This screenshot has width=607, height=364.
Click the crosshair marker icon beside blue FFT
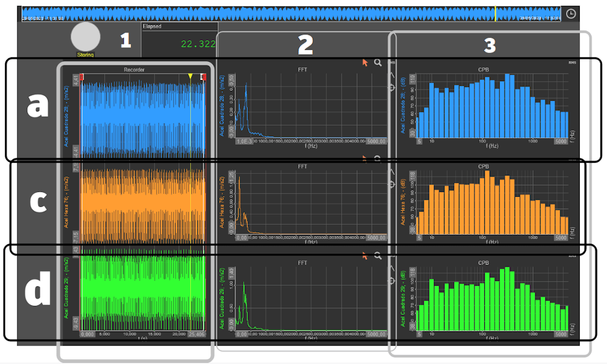(392, 88)
